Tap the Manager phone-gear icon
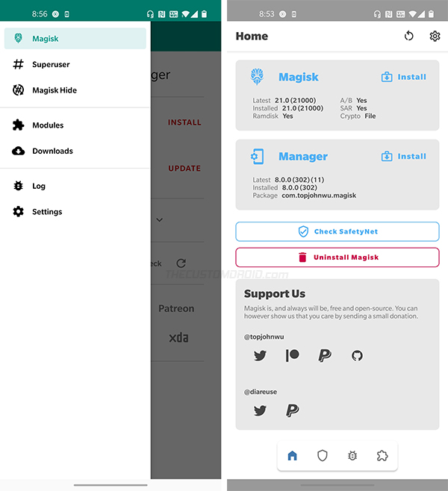The width and height of the screenshot is (448, 491). pyautogui.click(x=257, y=156)
